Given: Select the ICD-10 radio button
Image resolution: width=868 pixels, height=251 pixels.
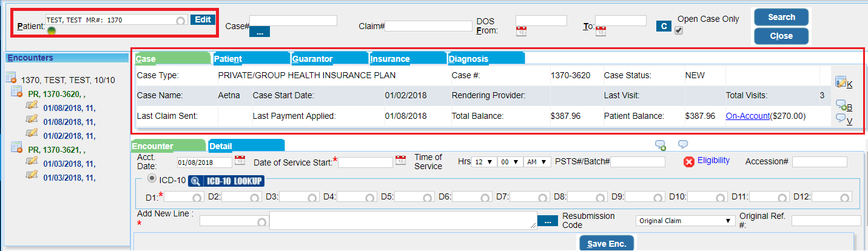Looking at the screenshot, I should [x=152, y=179].
